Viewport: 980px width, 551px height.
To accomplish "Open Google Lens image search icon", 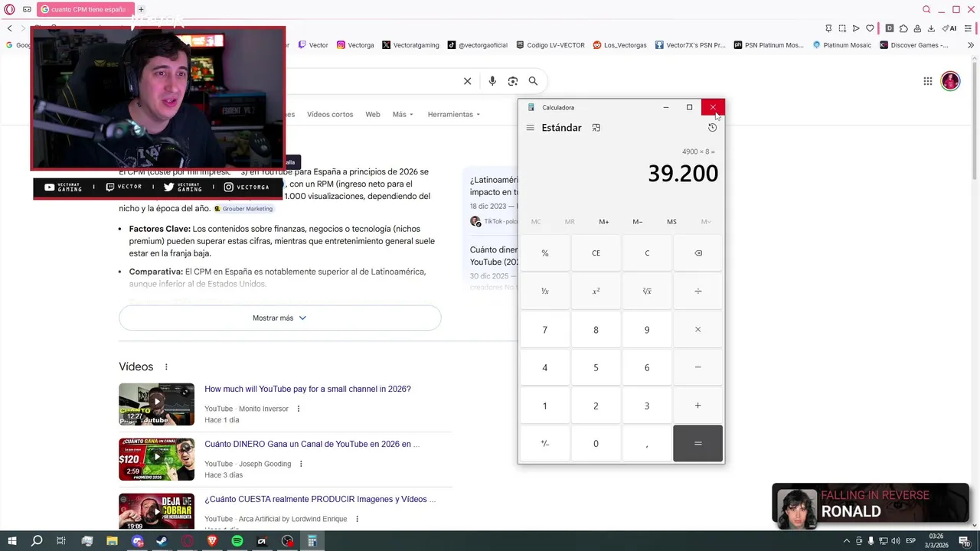I will pyautogui.click(x=513, y=81).
